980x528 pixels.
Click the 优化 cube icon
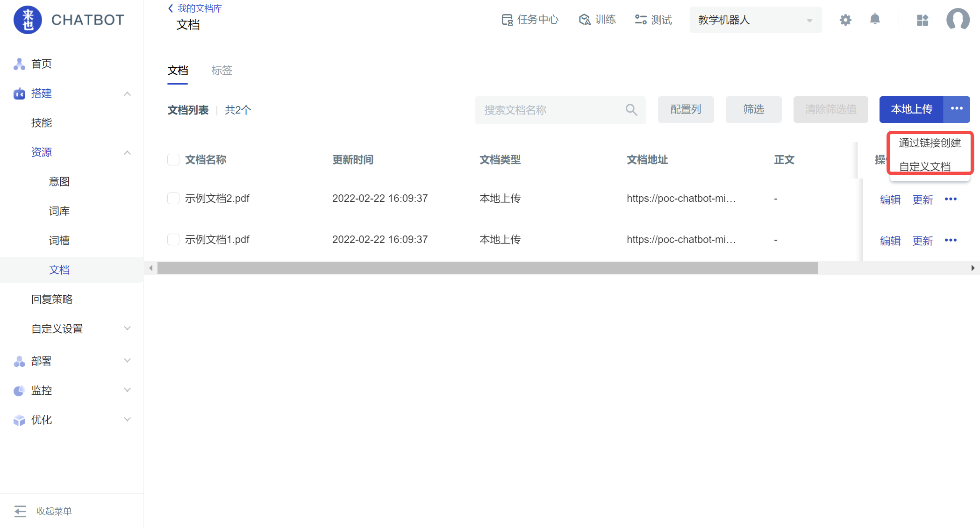[19, 420]
